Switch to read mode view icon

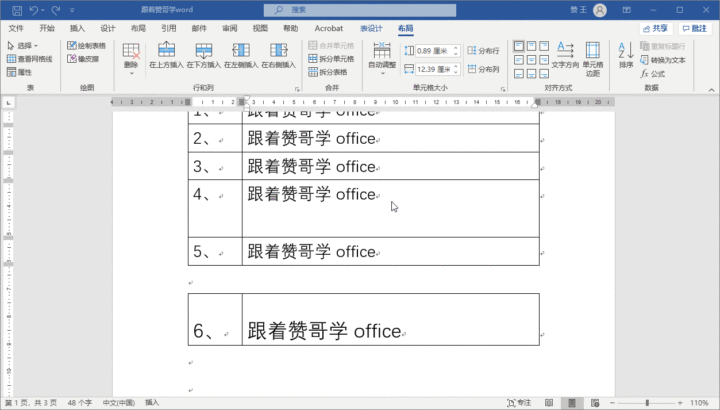coord(549,403)
